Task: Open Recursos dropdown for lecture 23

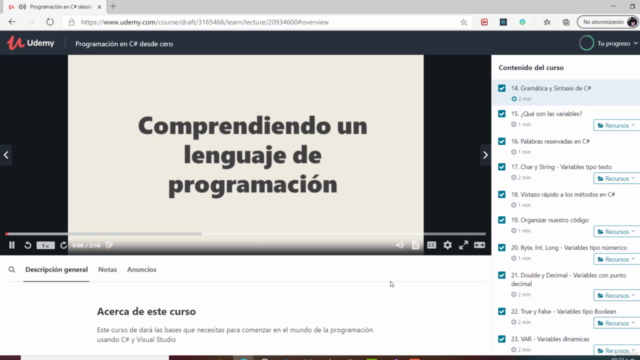Action: [x=617, y=350]
